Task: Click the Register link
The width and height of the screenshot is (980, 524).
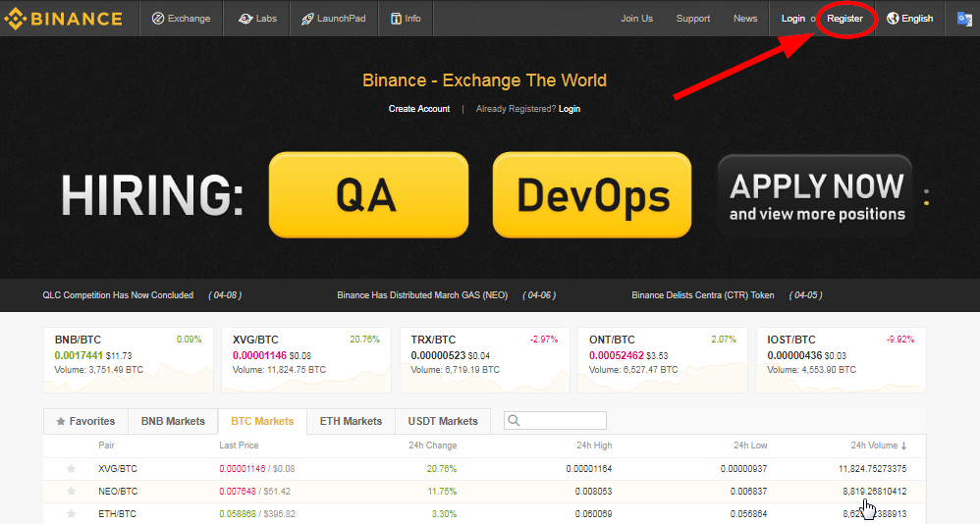Action: coord(844,18)
